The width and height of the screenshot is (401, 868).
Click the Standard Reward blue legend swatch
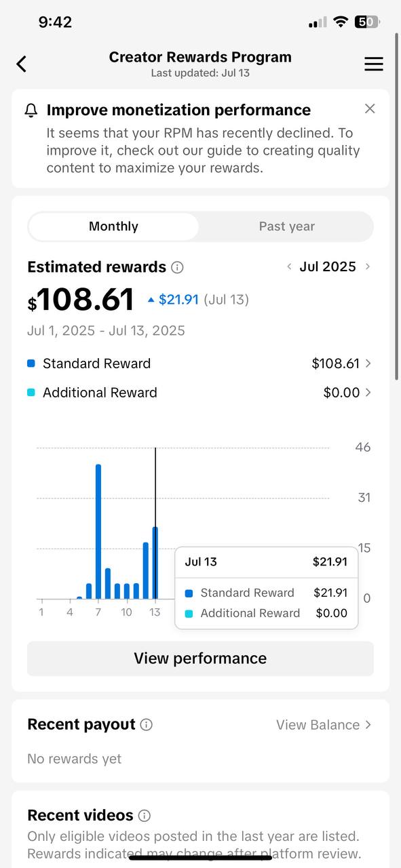31,363
